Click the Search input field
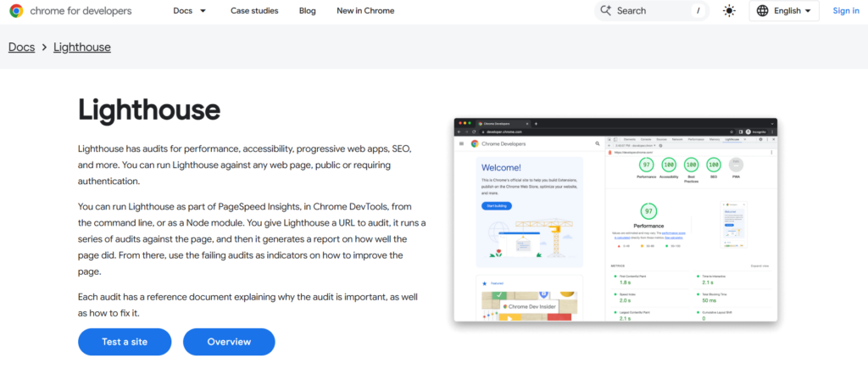 (653, 10)
